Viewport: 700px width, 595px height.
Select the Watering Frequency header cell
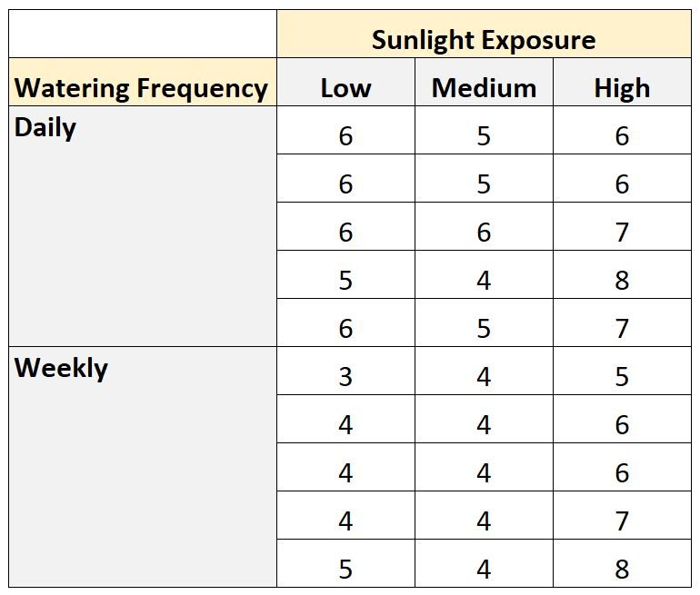(x=143, y=82)
